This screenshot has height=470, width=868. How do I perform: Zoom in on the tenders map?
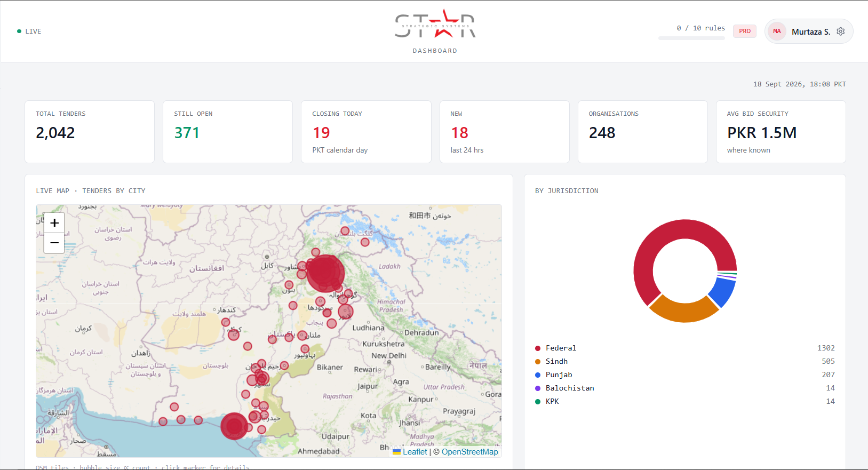click(54, 223)
